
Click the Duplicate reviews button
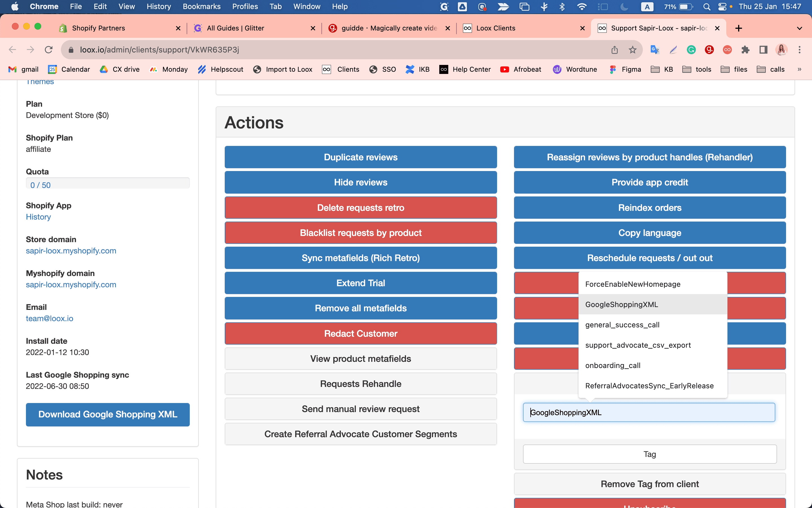click(x=361, y=157)
